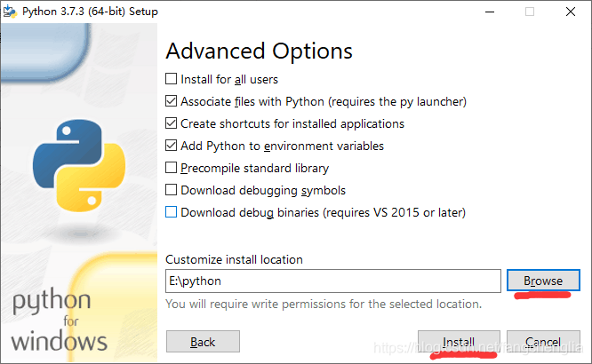The image size is (592, 364).
Task: Cancel the Python setup
Action: point(543,342)
